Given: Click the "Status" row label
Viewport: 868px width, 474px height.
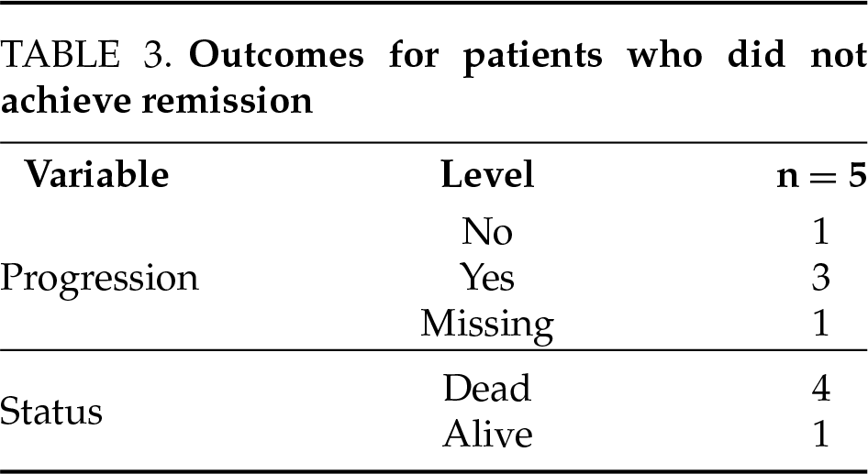Looking at the screenshot, I should click(51, 412).
